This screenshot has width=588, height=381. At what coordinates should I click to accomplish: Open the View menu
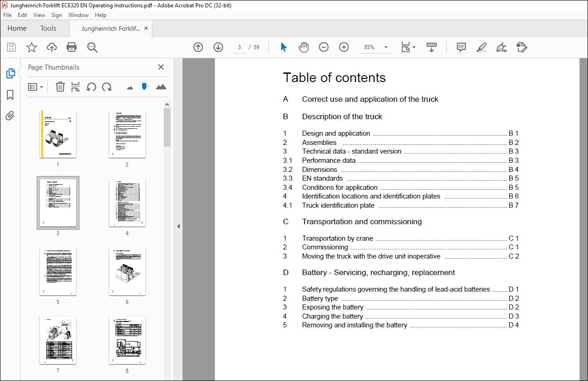click(x=39, y=15)
